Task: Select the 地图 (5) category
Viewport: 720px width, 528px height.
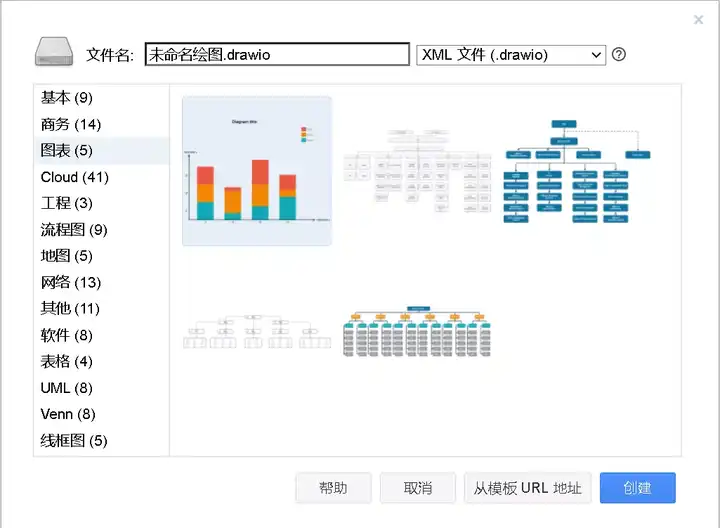Action: 101,256
